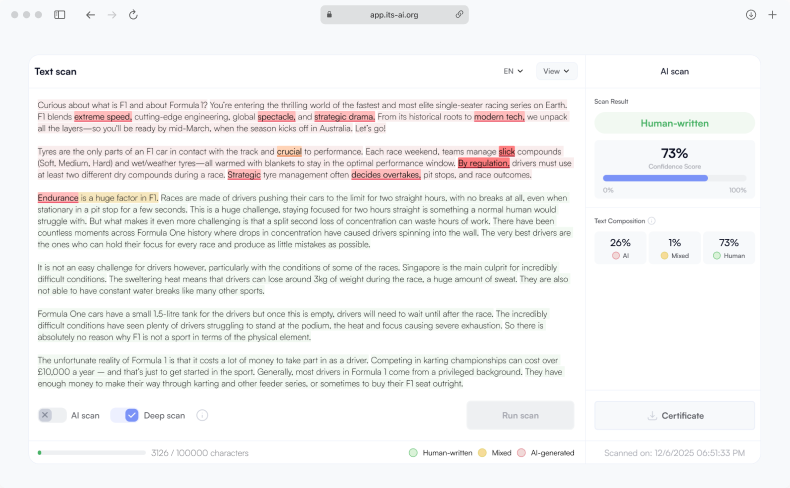790x488 pixels.
Task: Open a new tab with plus icon
Action: [772, 15]
